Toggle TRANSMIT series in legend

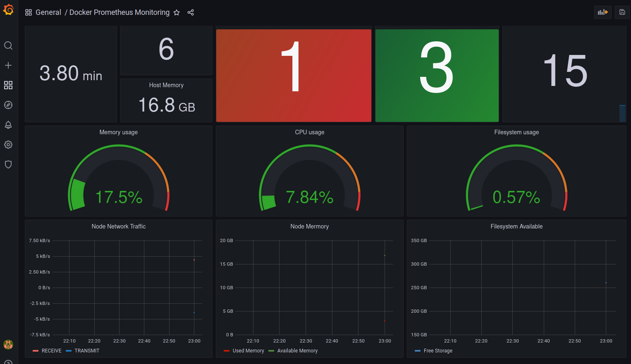click(87, 351)
